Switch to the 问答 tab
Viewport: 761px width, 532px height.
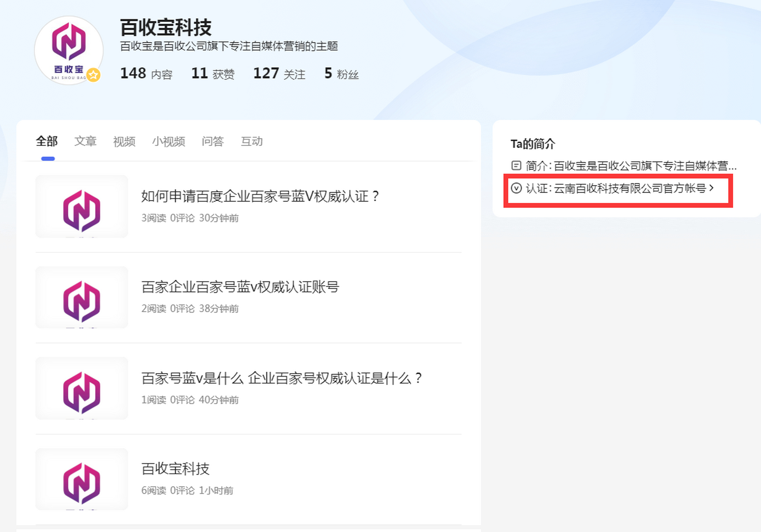pos(213,141)
